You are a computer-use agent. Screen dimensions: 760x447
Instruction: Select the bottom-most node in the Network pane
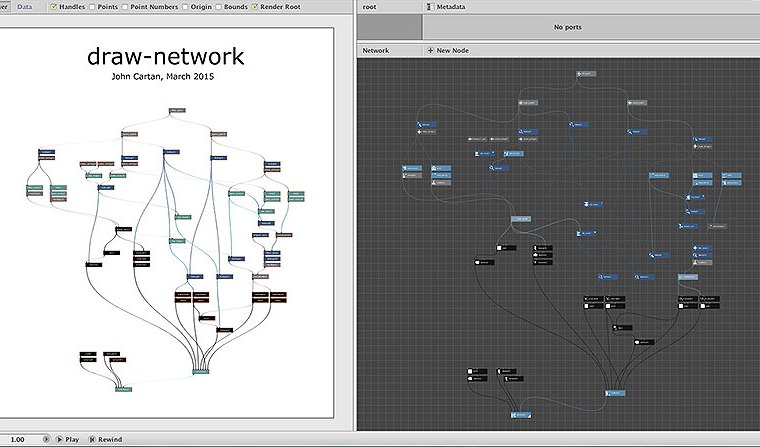coord(522,414)
